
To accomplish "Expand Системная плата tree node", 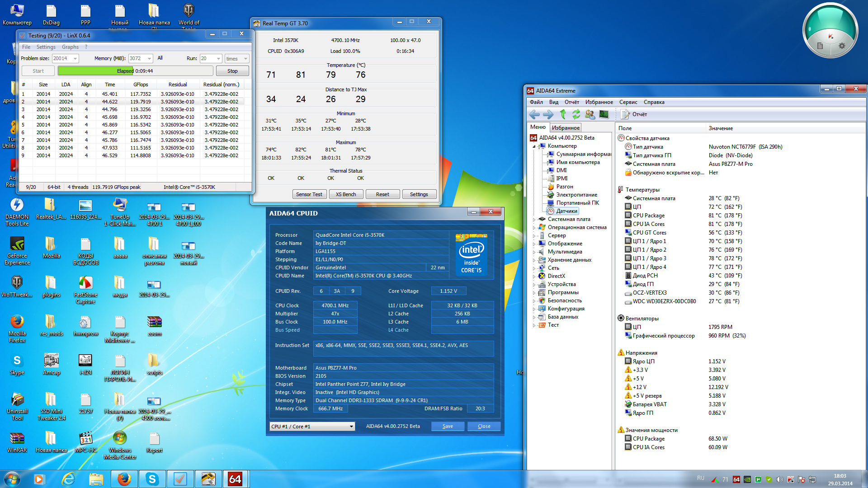I will click(534, 220).
